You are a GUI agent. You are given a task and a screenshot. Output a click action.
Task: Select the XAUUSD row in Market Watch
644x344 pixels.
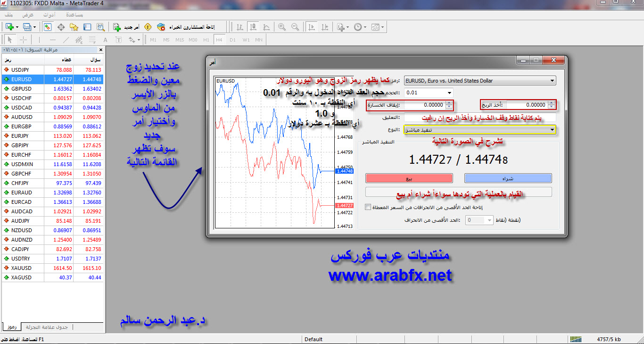pyautogui.click(x=52, y=268)
